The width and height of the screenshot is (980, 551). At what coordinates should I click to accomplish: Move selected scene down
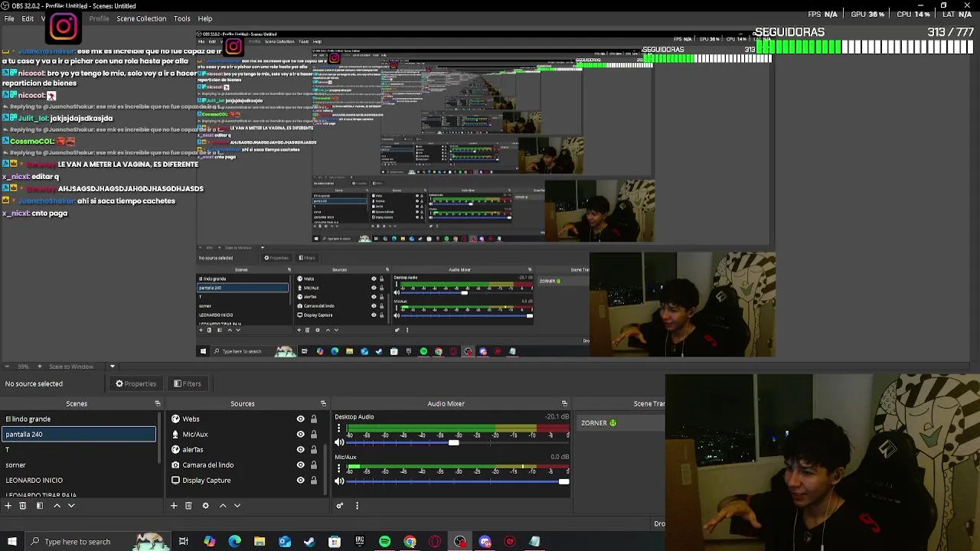coord(71,506)
